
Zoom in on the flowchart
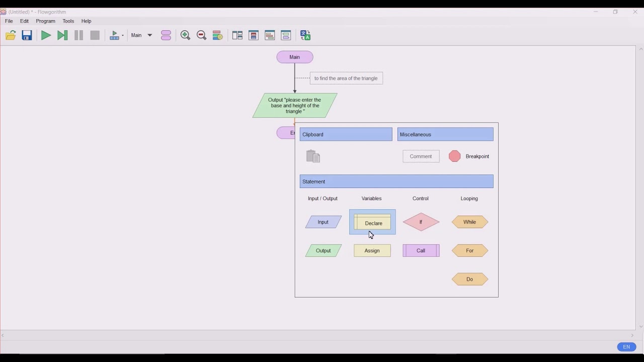(x=185, y=35)
